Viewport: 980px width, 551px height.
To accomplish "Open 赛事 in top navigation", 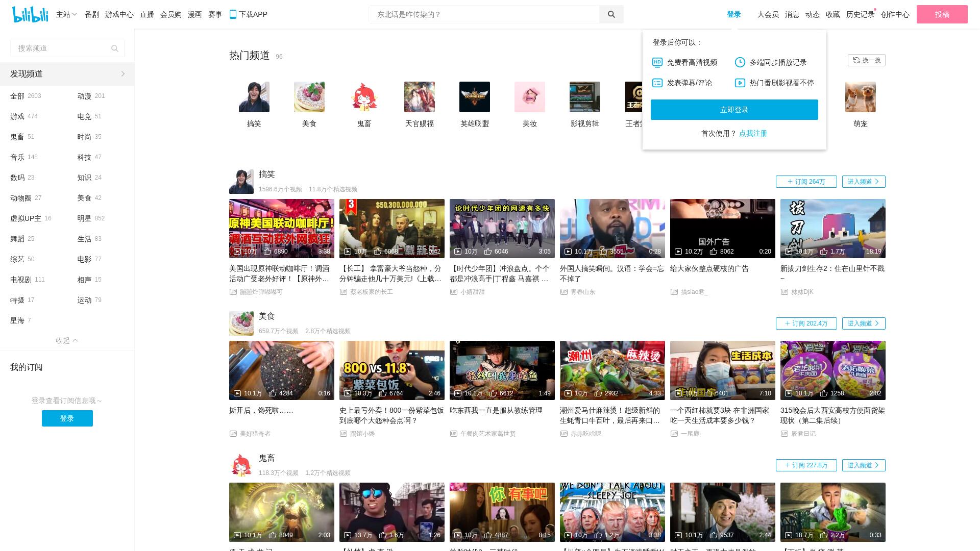I will coord(215,14).
